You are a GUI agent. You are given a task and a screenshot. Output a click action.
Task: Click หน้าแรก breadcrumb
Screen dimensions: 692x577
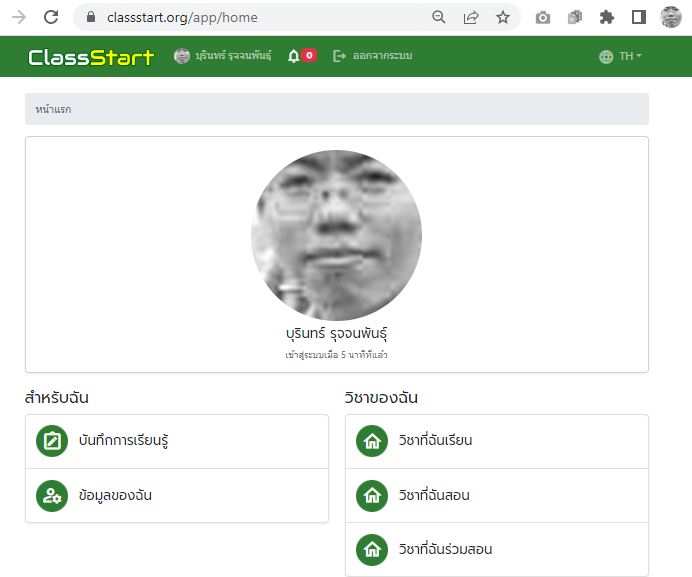coord(53,109)
